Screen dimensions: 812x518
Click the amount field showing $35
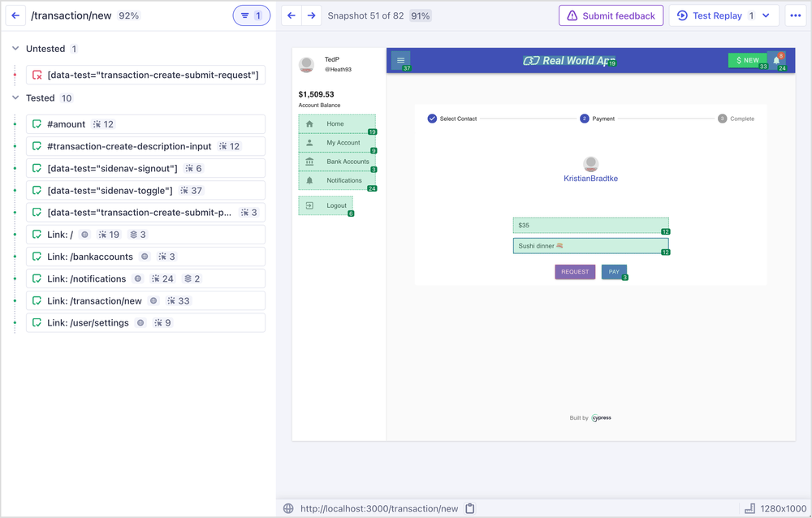tap(590, 225)
